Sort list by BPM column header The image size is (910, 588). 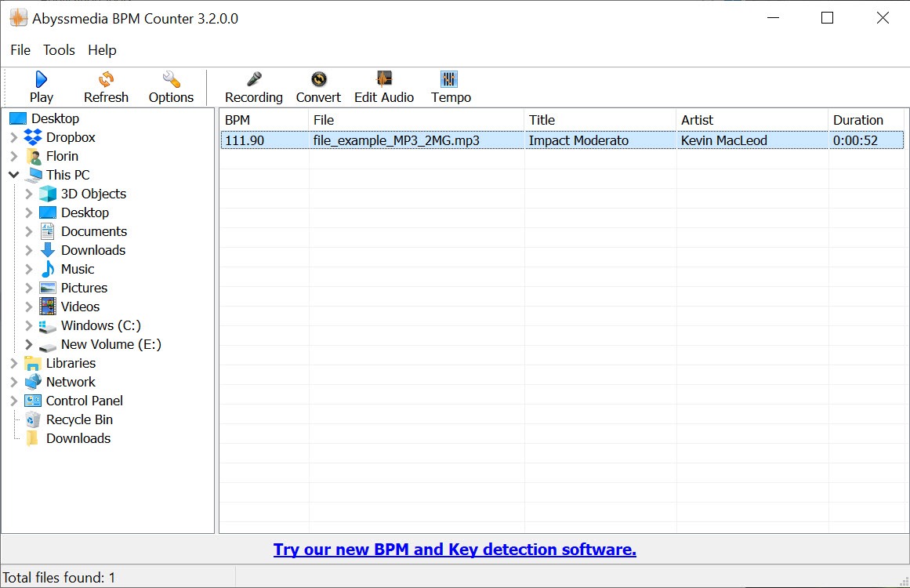tap(263, 120)
